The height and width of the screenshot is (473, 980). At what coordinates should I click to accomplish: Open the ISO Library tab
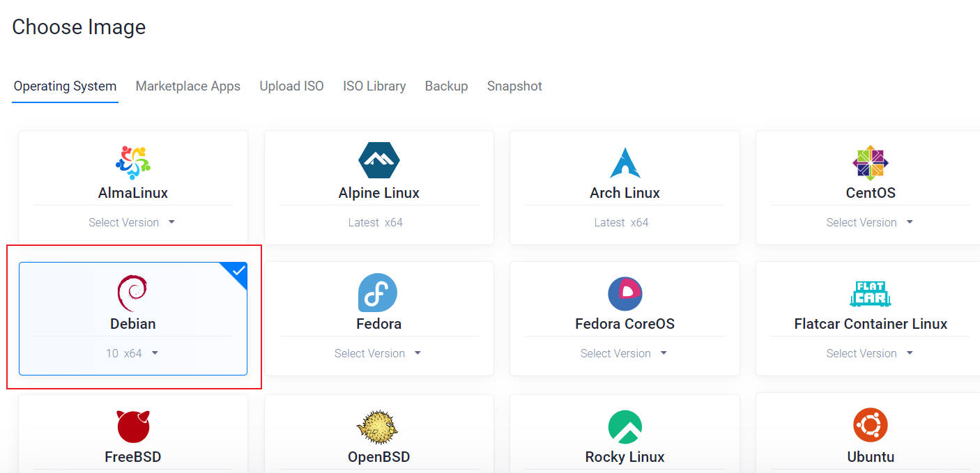click(x=374, y=86)
